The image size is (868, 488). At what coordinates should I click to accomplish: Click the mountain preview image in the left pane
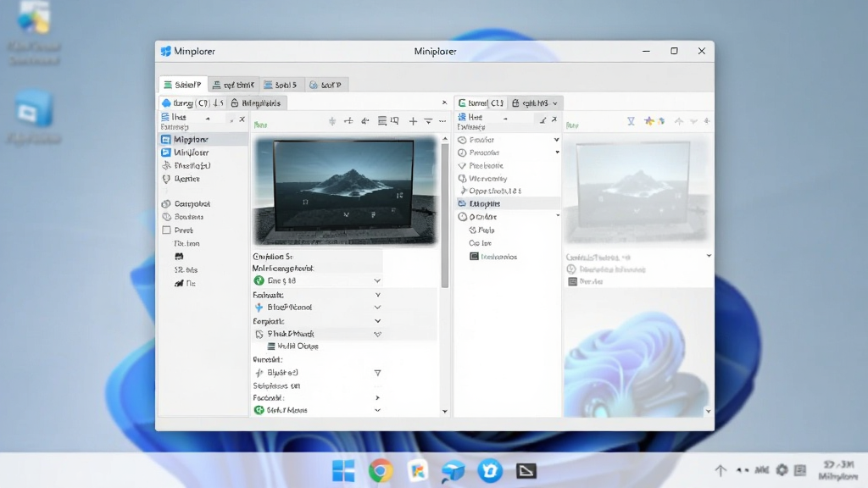[345, 191]
